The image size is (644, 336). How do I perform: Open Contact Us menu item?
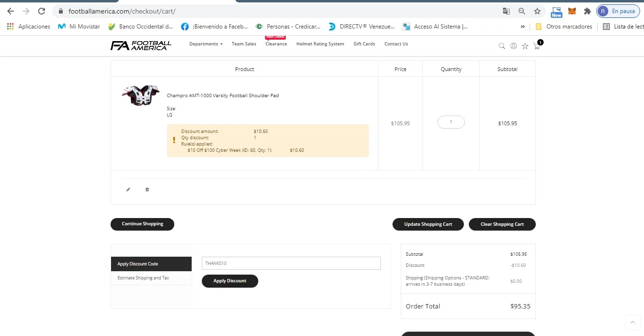[396, 44]
